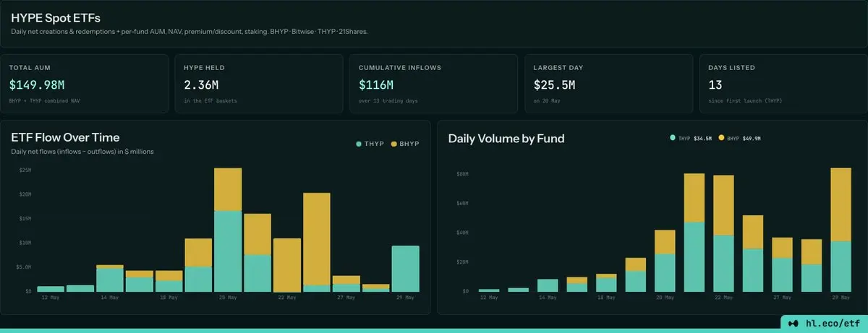Click the 27 May date label in Daily Volume chart

[782, 298]
